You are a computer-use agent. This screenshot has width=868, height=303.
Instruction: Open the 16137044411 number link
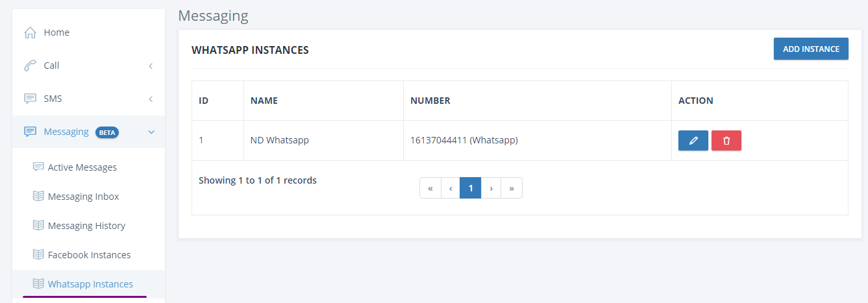point(438,139)
